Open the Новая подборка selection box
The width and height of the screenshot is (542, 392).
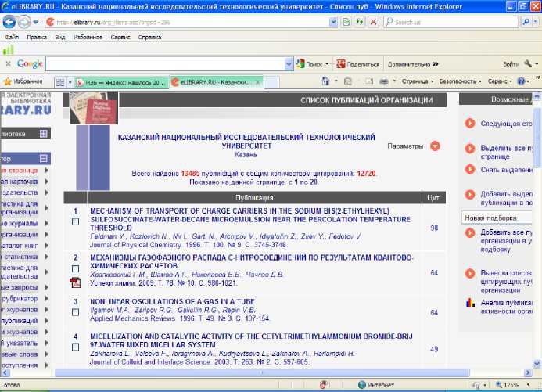pos(497,218)
